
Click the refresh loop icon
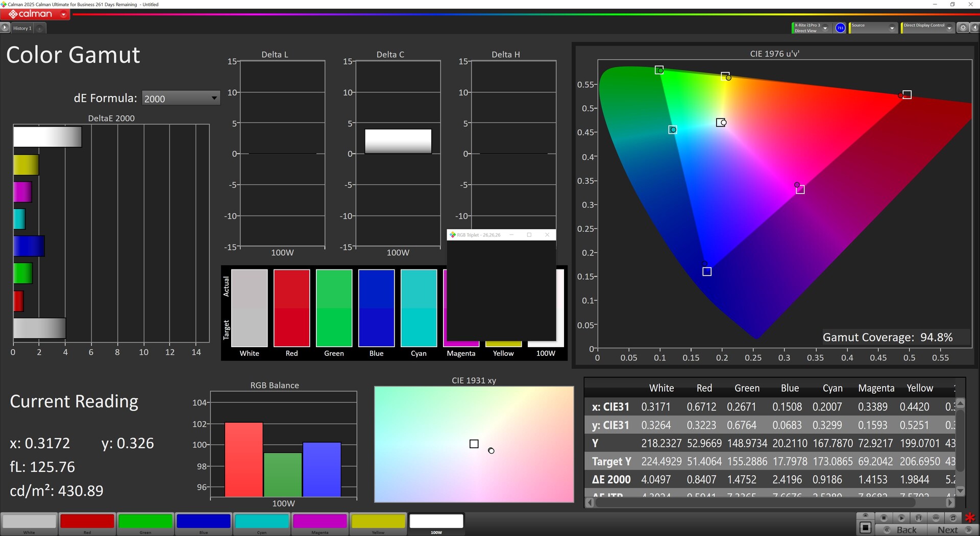click(952, 518)
